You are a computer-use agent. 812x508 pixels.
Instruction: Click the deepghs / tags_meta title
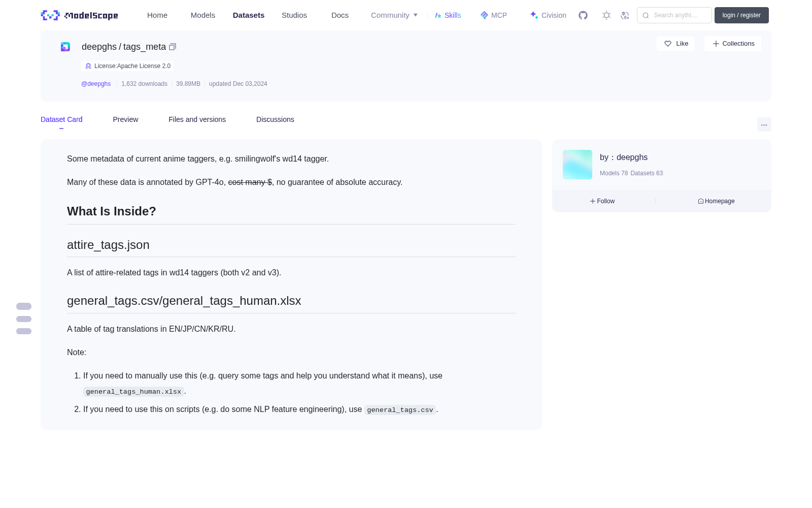point(124,47)
